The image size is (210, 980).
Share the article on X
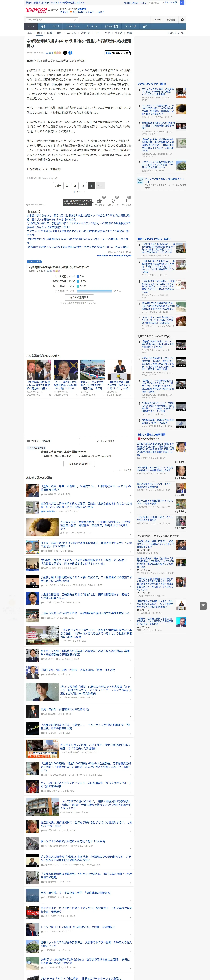point(65,53)
